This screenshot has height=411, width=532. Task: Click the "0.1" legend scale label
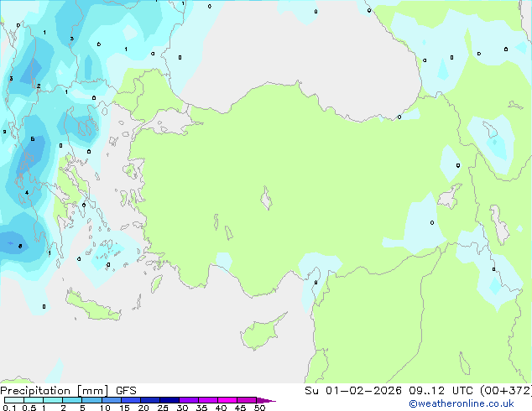click(x=9, y=408)
